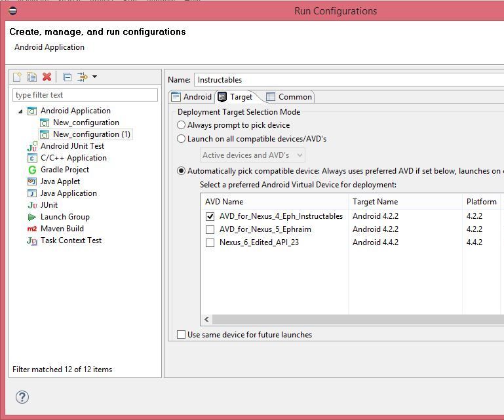Screen dimensions: 504x420
Task: Uncheck AVD_for_Nexus_4_Eph_Instructables checkbox
Action: point(210,216)
